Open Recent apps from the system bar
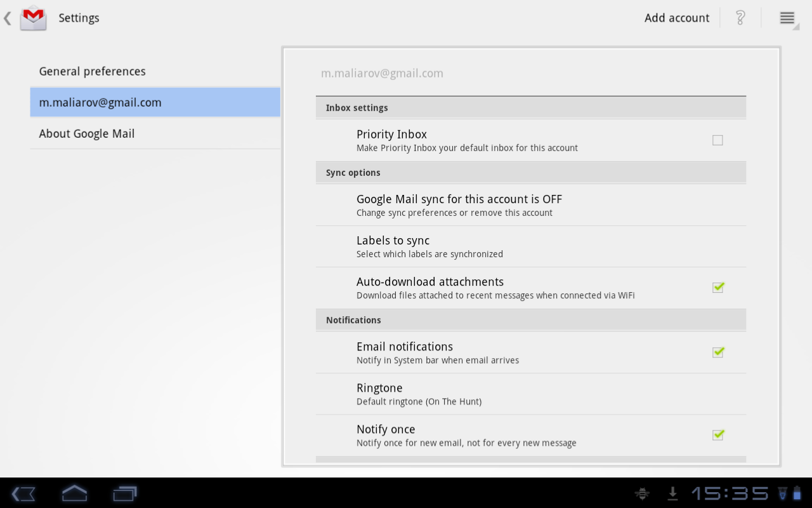 [124, 493]
